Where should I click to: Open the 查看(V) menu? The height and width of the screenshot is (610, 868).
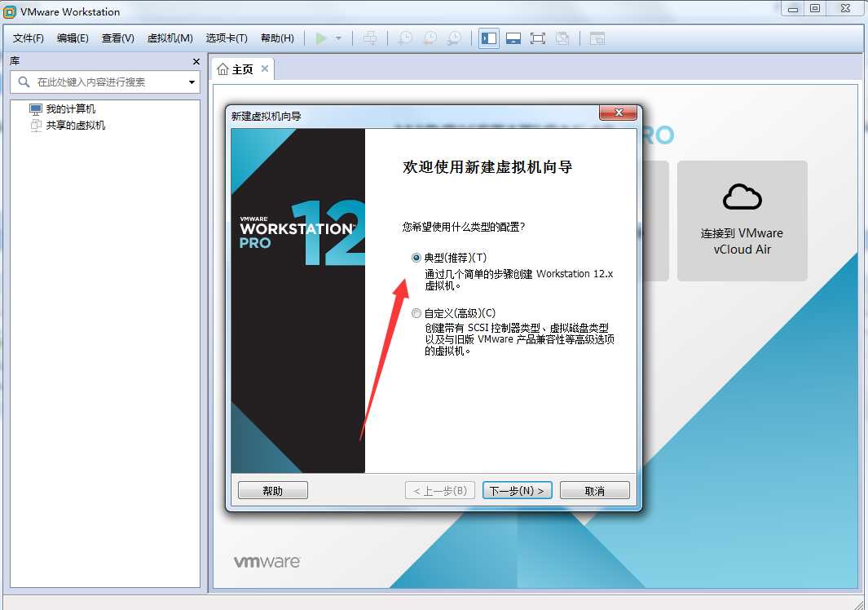tap(118, 38)
